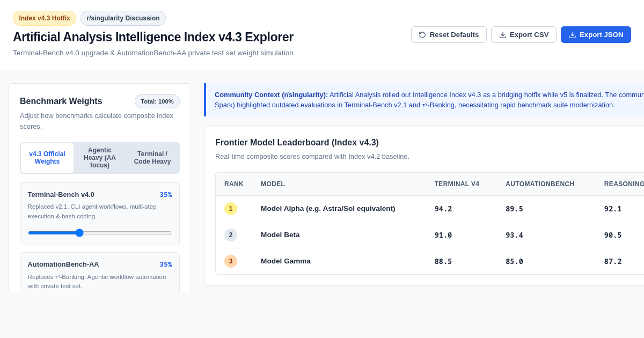Image resolution: width=644 pixels, height=338 pixels.
Task: Click the AutomationBench-AA 35% value
Action: click(x=166, y=264)
